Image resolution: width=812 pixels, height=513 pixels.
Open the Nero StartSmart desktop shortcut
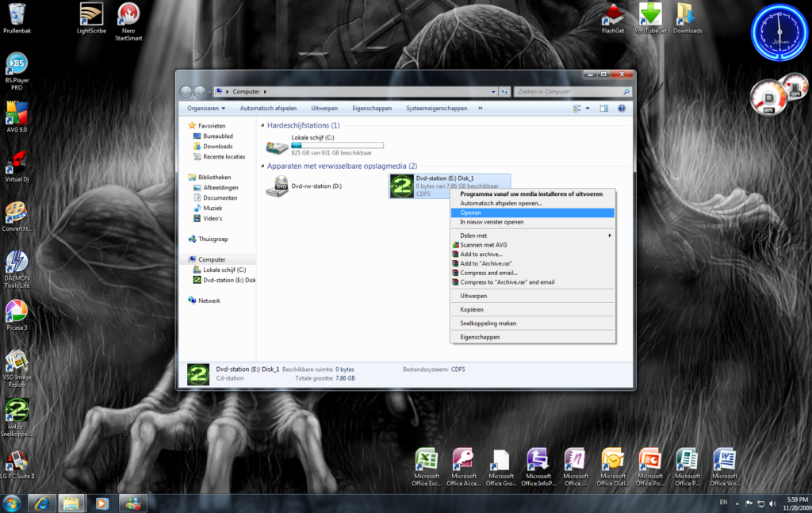click(128, 21)
